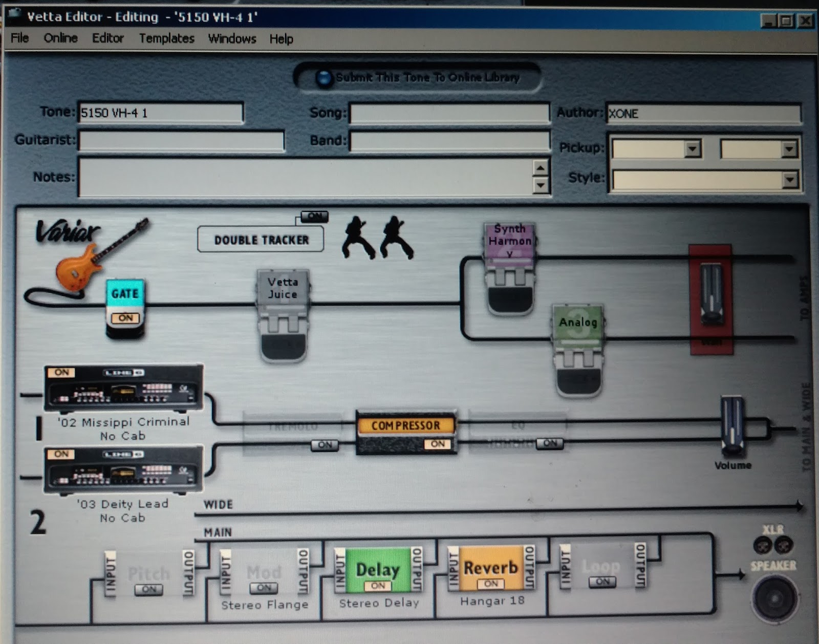Toggle the Compressor ON switch
Viewport: 819px width, 644px height.
438,444
